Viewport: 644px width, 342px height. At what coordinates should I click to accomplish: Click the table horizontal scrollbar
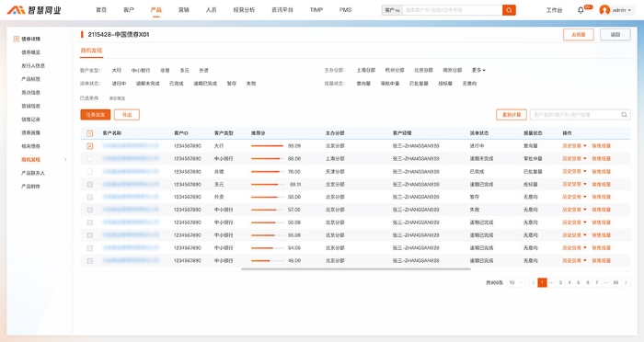[356, 269]
